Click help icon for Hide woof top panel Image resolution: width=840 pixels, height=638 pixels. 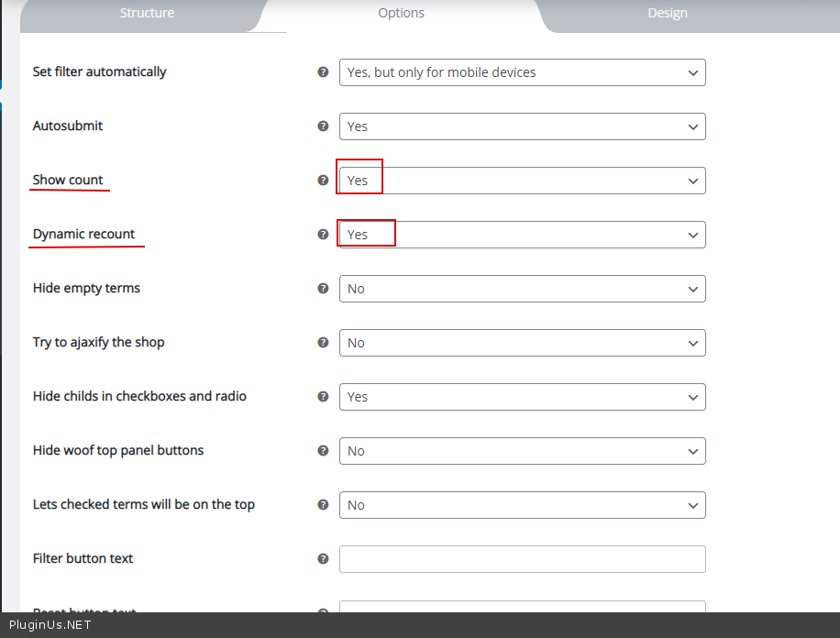tap(323, 450)
